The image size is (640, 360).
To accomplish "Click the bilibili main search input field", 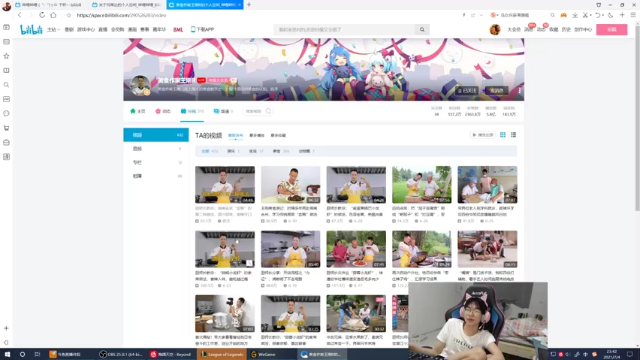I will tap(344, 29).
